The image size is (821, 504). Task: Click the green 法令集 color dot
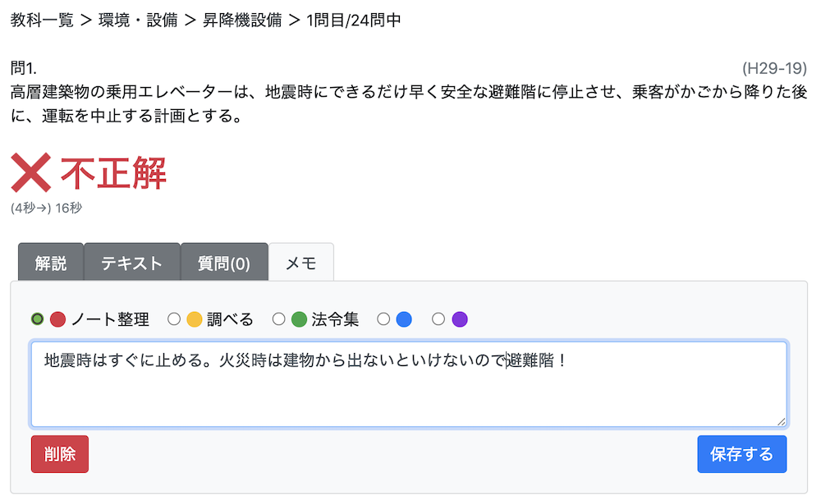[299, 319]
